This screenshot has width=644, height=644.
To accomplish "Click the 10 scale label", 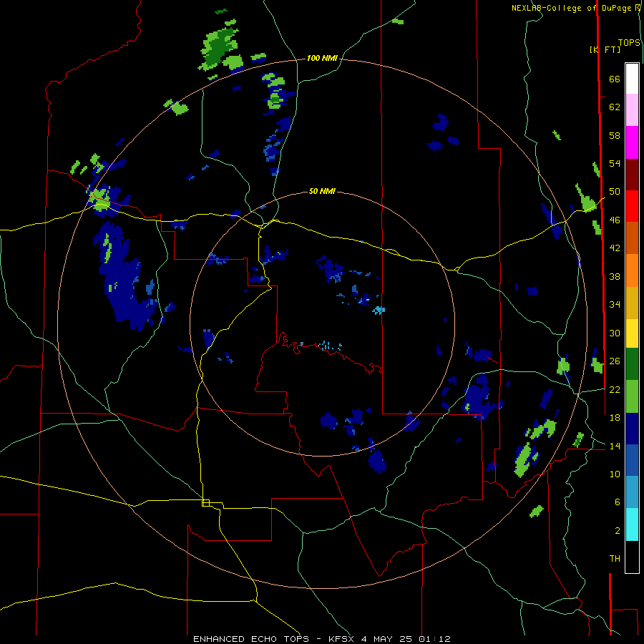I will click(x=615, y=474).
